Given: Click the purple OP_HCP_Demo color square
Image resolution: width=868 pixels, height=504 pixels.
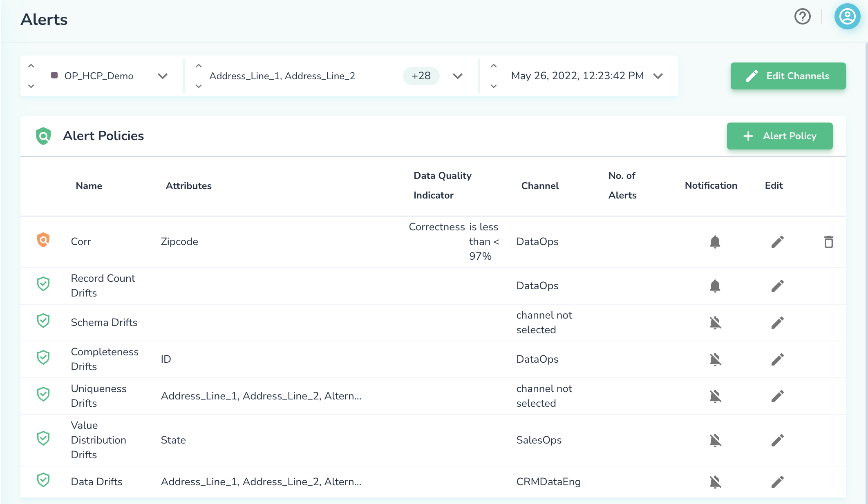Looking at the screenshot, I should [x=54, y=76].
